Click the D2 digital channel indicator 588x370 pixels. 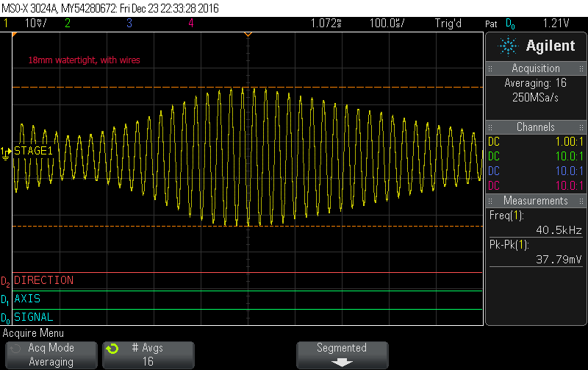[x=6, y=281]
